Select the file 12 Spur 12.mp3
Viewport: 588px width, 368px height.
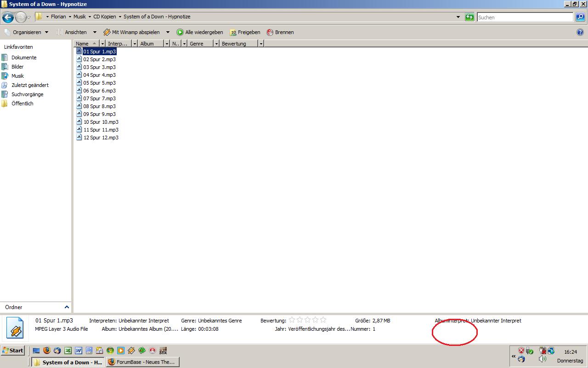97,138
